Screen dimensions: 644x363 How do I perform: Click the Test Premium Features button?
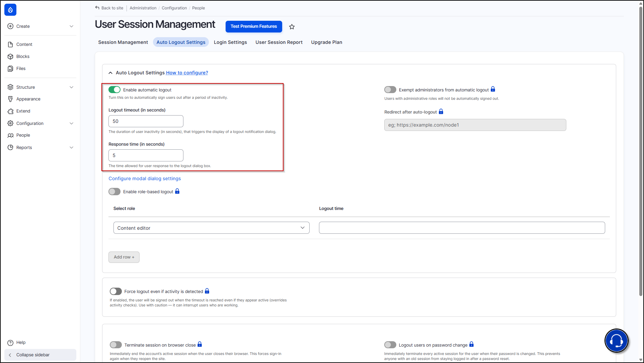(254, 26)
